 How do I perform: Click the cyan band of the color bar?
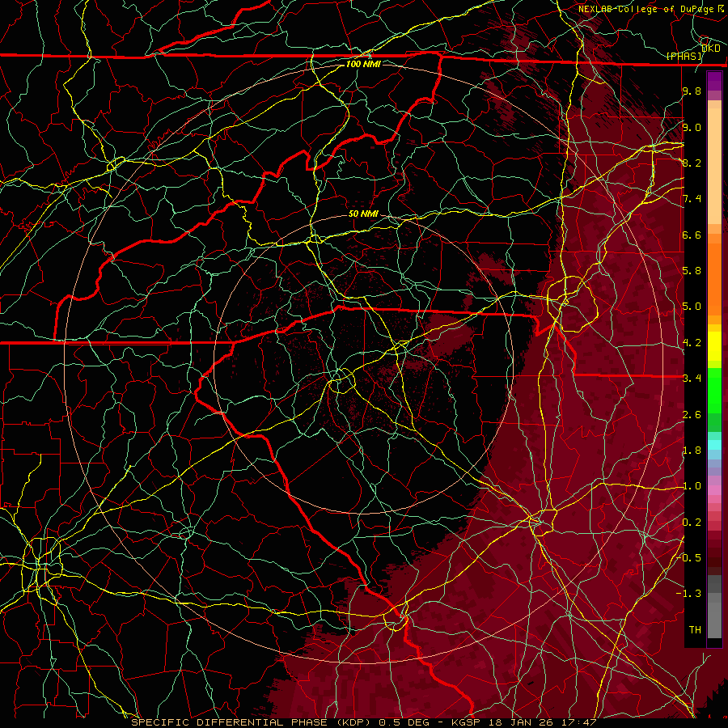pyautogui.click(x=714, y=445)
